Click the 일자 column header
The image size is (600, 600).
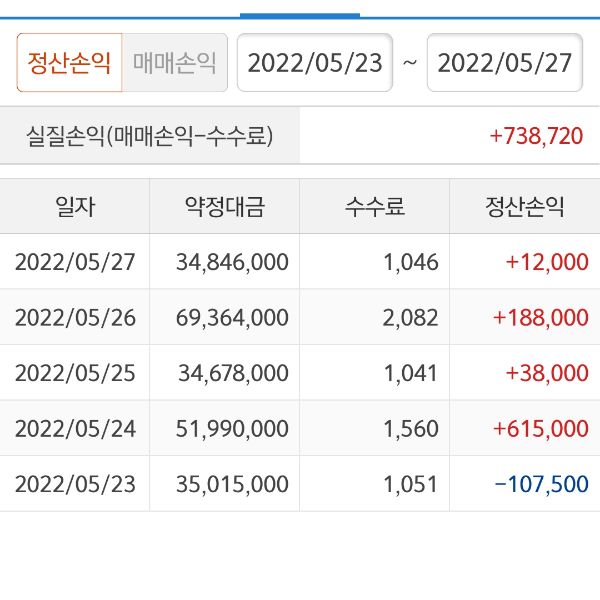[x=75, y=207]
